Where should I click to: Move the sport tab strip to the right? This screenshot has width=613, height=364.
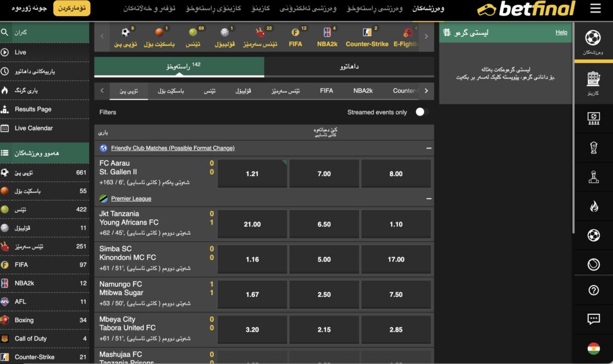coord(426,91)
